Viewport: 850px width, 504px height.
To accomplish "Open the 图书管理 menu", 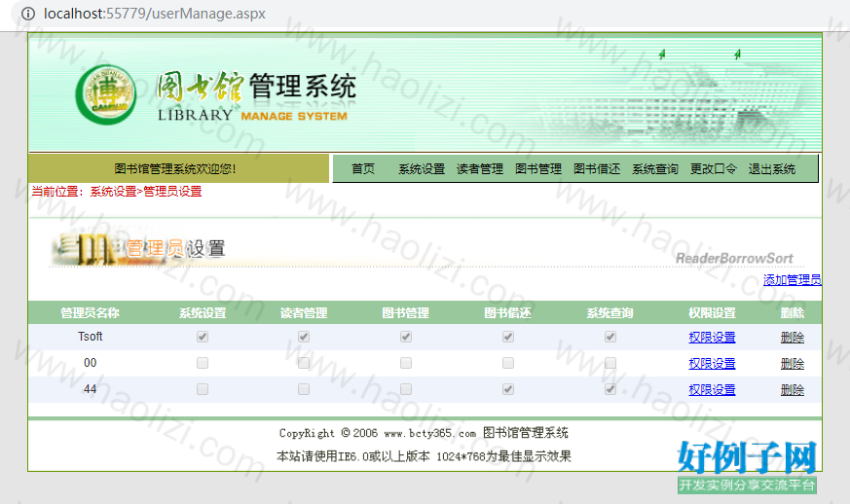I will tap(538, 169).
